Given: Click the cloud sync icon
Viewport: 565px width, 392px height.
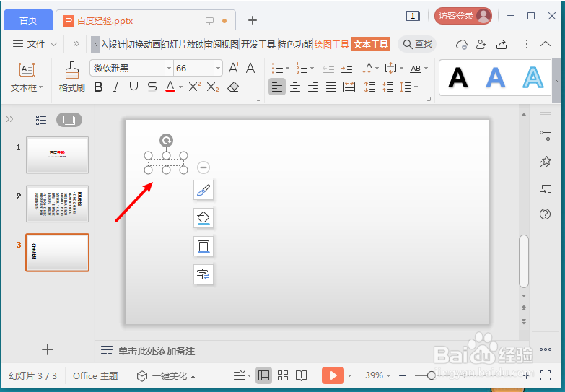Looking at the screenshot, I should (462, 44).
